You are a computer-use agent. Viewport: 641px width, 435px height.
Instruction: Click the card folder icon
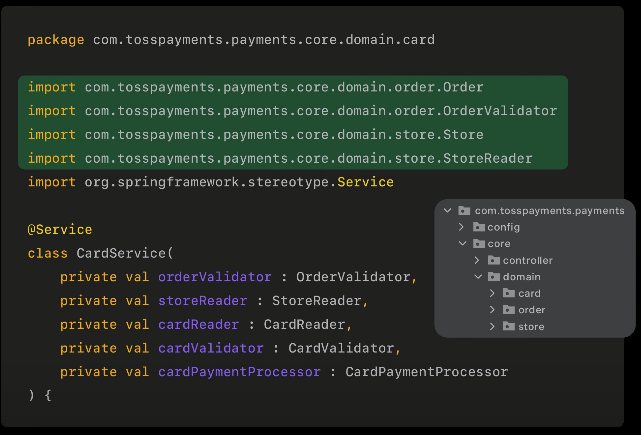[x=509, y=293]
